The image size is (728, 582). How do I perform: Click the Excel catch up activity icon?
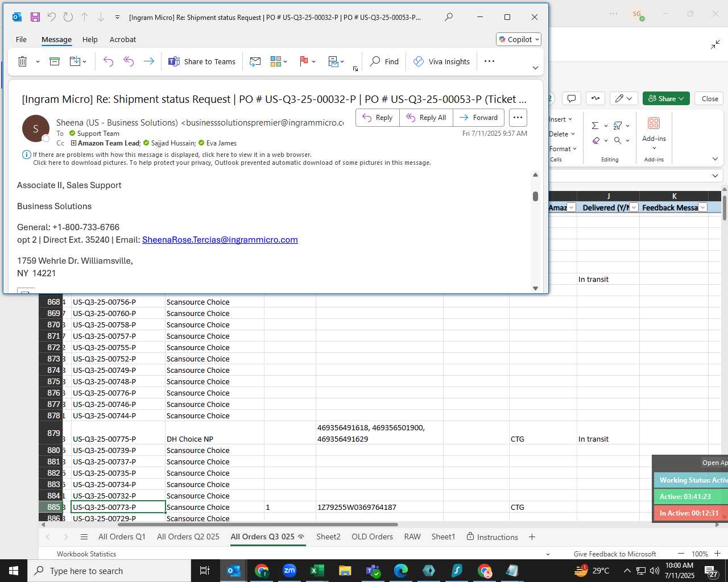(x=595, y=98)
